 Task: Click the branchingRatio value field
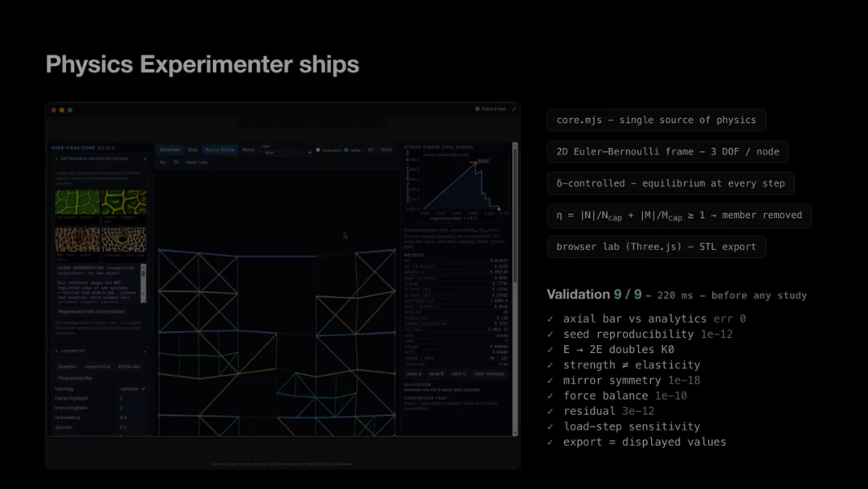pyautogui.click(x=132, y=408)
